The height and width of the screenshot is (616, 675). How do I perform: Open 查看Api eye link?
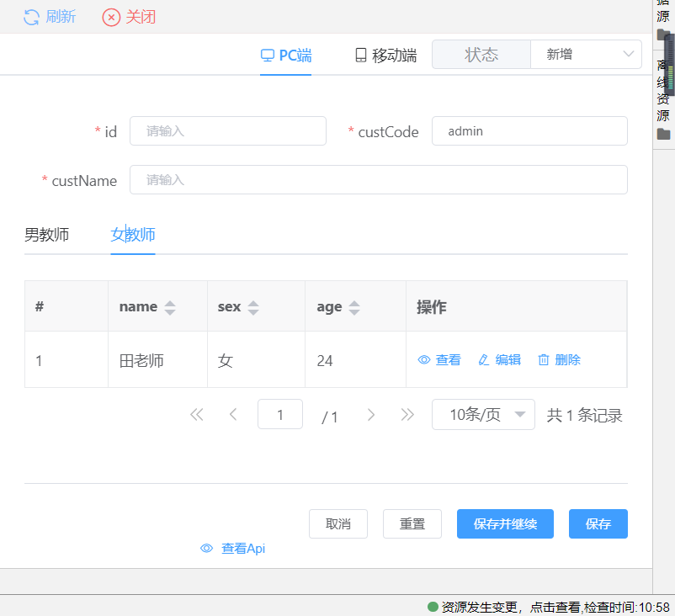233,549
